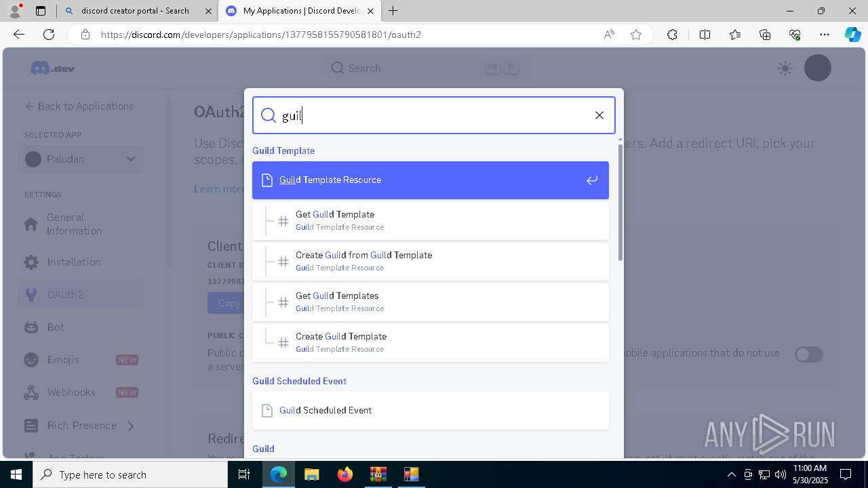868x488 pixels.
Task: Click document icon beside Guild Scheduled Event
Action: [x=267, y=411]
